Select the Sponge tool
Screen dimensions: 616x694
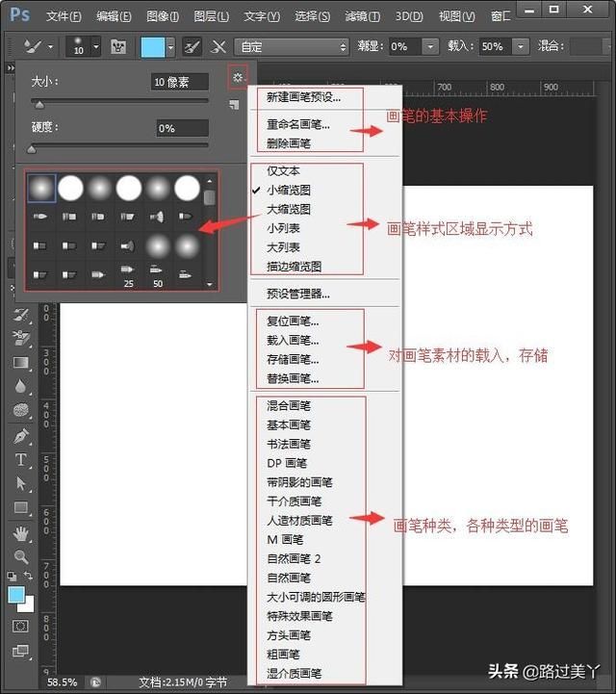(x=21, y=410)
